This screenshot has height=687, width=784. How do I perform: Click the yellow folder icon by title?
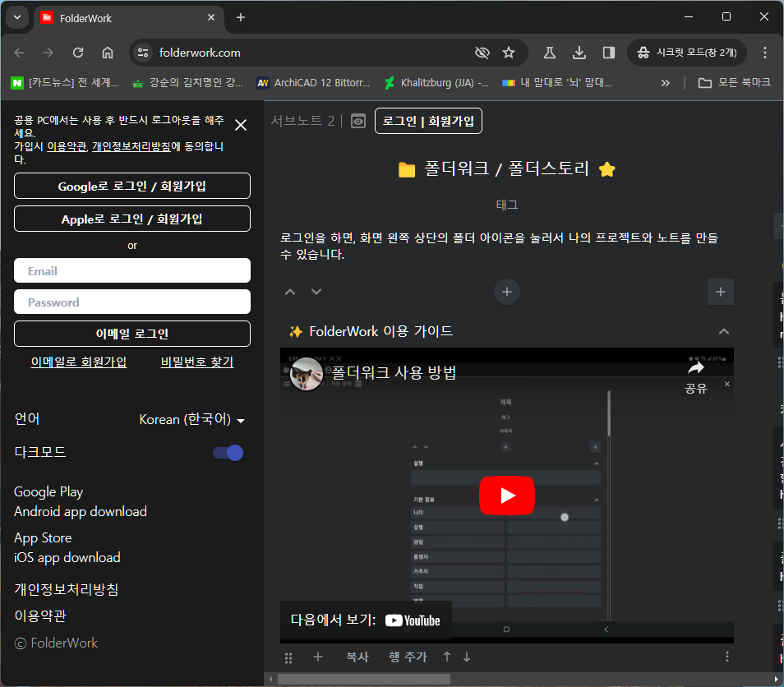pyautogui.click(x=407, y=169)
